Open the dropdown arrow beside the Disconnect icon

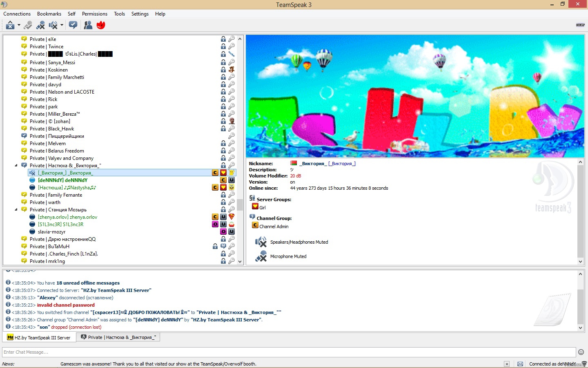pos(19,25)
